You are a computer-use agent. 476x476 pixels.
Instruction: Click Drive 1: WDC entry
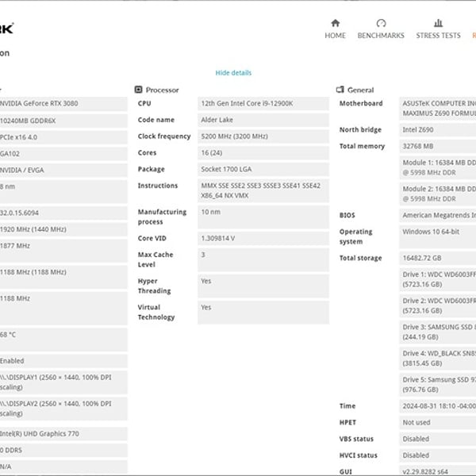click(438, 279)
